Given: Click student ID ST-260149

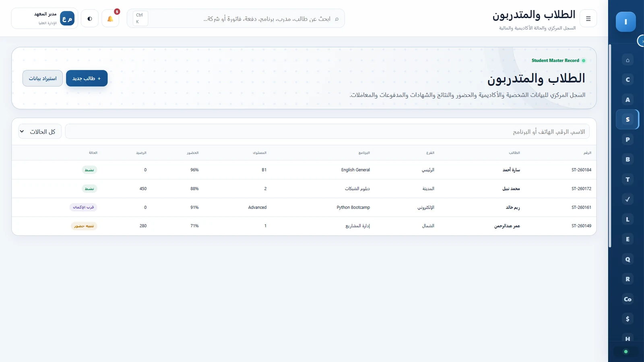Looking at the screenshot, I should tap(581, 226).
